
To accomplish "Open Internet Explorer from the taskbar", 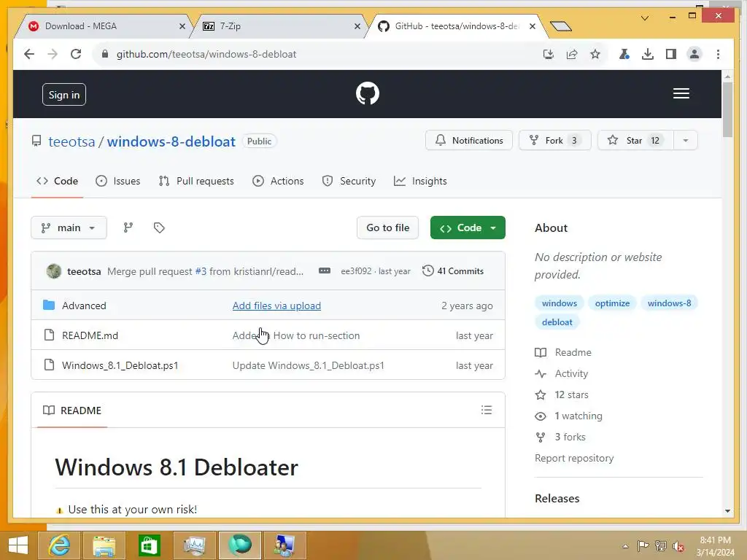I will coord(59,545).
